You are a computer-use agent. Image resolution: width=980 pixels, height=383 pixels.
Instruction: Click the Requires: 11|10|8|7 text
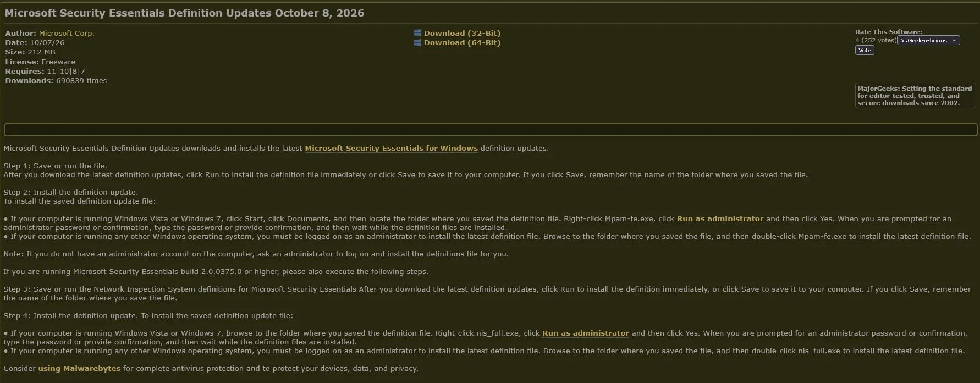click(45, 72)
